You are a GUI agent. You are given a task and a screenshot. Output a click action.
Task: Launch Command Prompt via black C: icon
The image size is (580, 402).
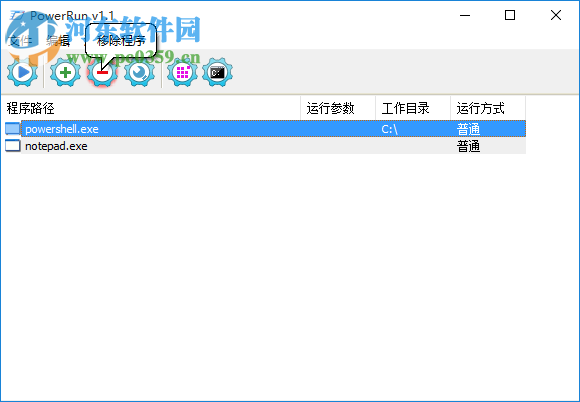tap(218, 72)
